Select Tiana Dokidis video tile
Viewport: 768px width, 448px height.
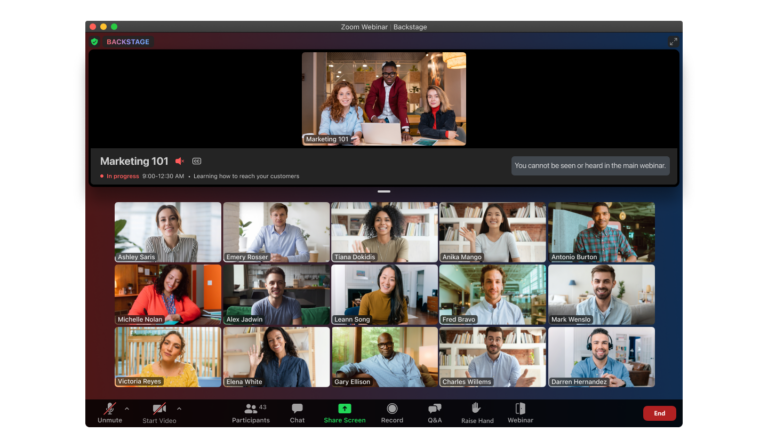click(384, 232)
